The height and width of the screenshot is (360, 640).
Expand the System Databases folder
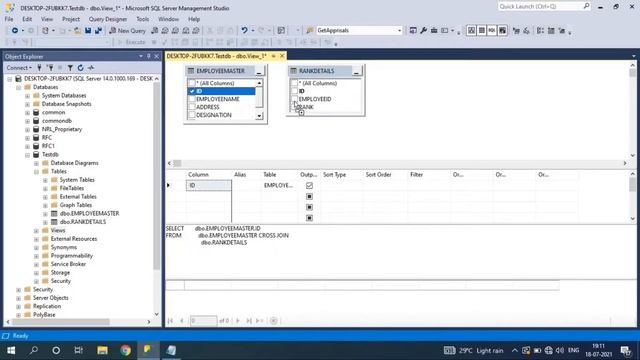[27, 96]
